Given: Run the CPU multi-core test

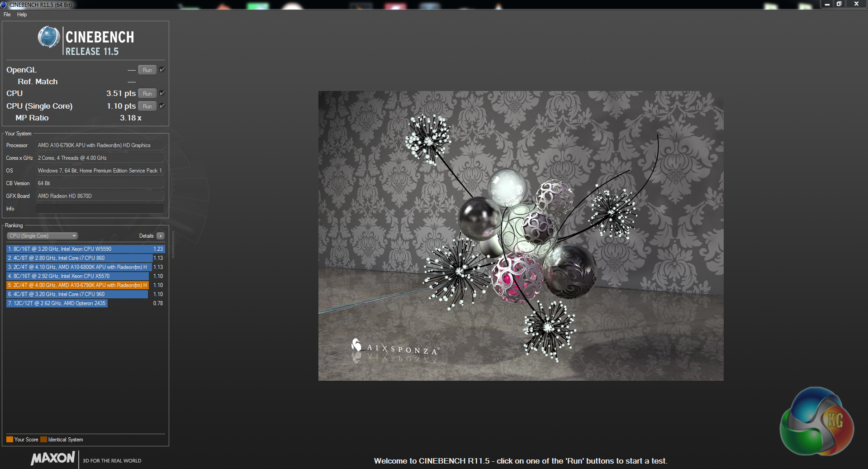Looking at the screenshot, I should [x=147, y=93].
